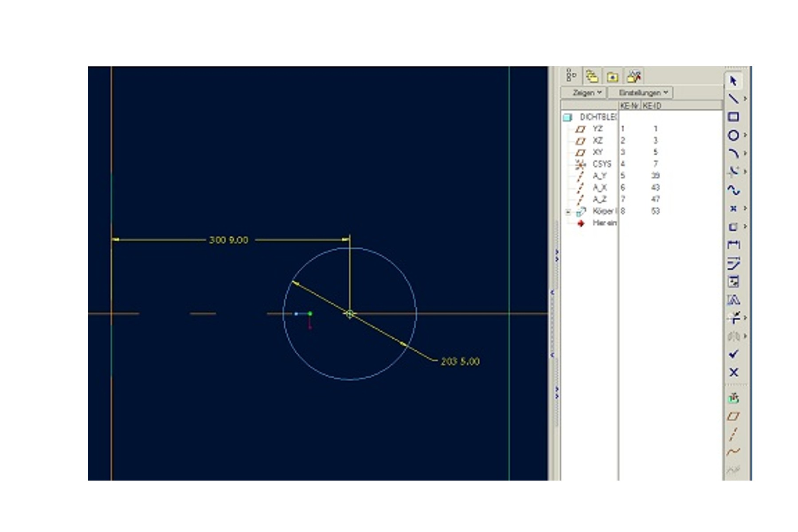Image resolution: width=798 pixels, height=532 pixels.
Task: Click the 300 9.00 horizontal dimension value
Action: click(229, 240)
